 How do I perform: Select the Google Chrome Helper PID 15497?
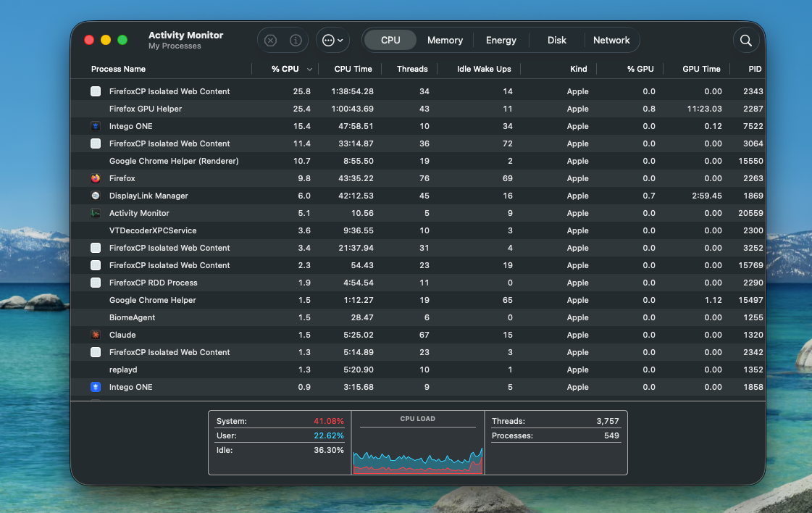(418, 300)
